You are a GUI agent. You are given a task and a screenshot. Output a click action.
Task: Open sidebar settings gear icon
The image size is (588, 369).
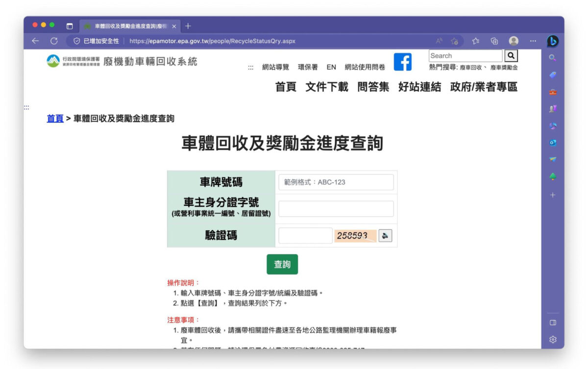click(553, 340)
